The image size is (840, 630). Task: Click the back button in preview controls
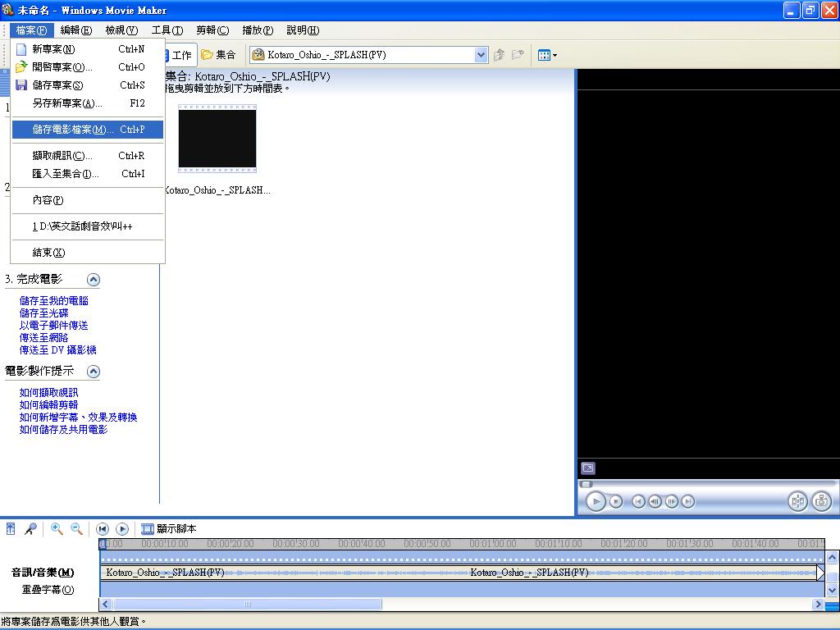click(638, 501)
